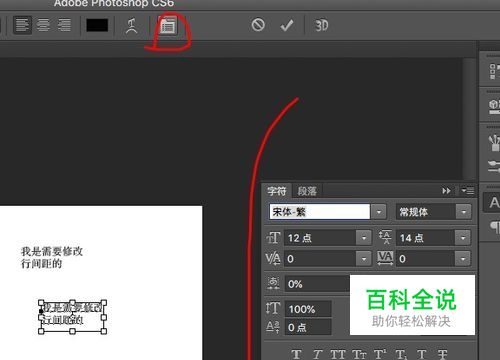Toggle Faux Bold style
This screenshot has width=500, height=360.
point(296,354)
